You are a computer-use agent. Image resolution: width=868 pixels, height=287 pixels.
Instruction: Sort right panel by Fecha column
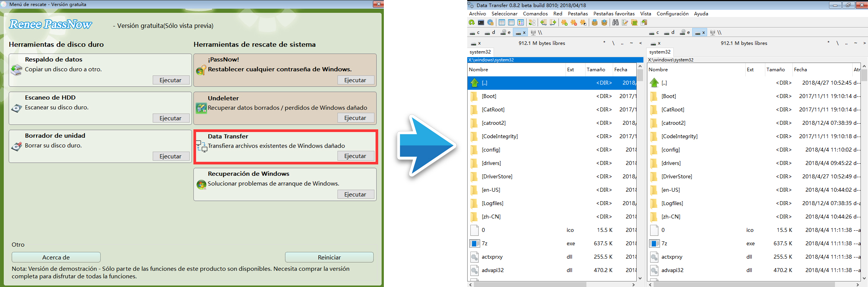(822, 69)
